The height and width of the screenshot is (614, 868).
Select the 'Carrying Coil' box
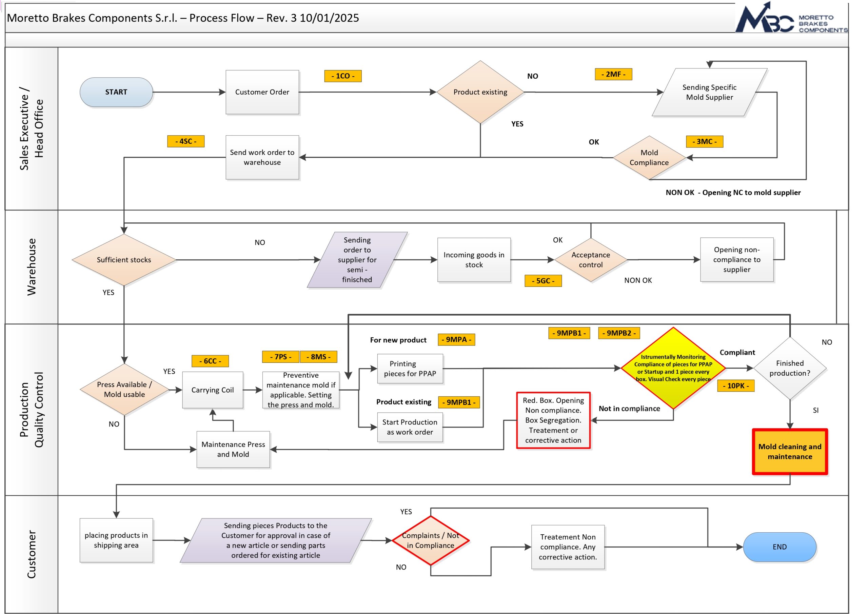[x=213, y=390]
